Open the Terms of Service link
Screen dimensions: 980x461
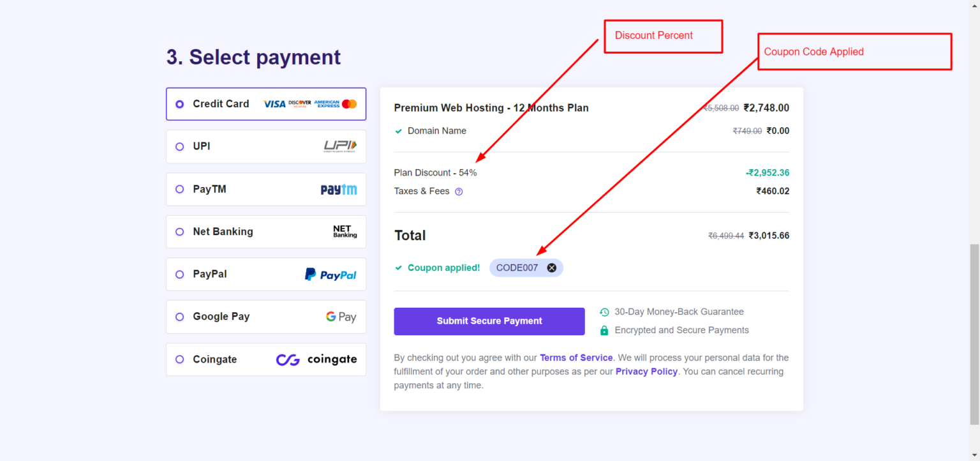[576, 358]
